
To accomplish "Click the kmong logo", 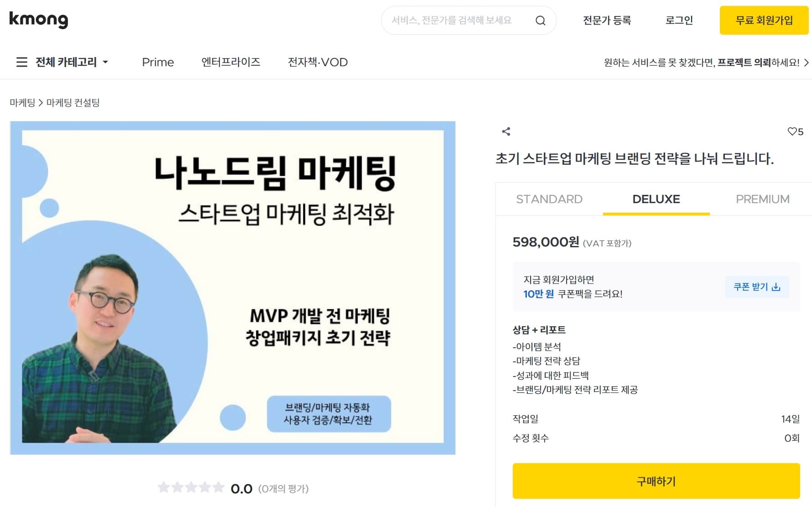I will click(39, 20).
